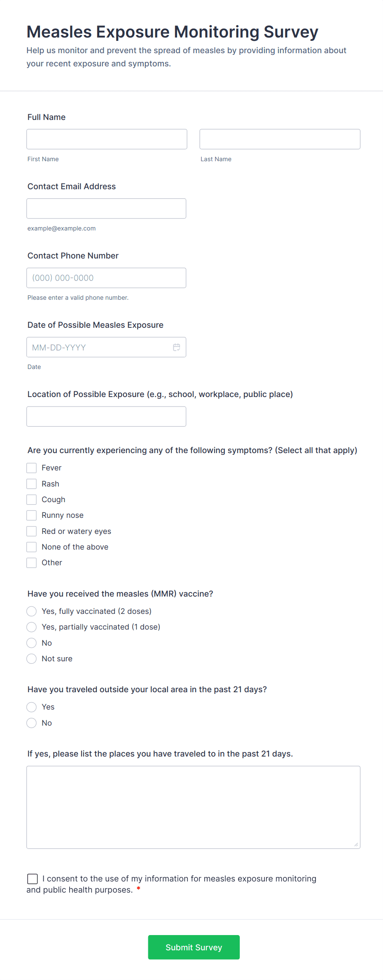
Task: Focus the First Name input field
Action: (107, 139)
